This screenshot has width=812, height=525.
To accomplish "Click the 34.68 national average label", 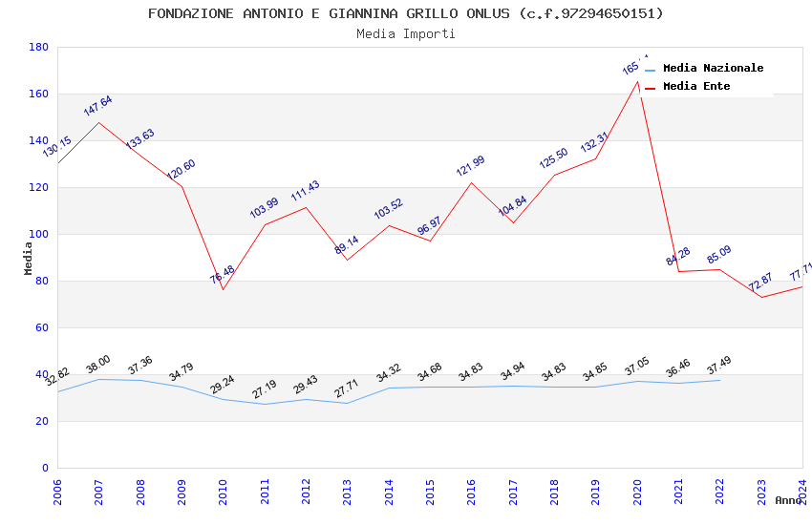I will pos(430,372).
